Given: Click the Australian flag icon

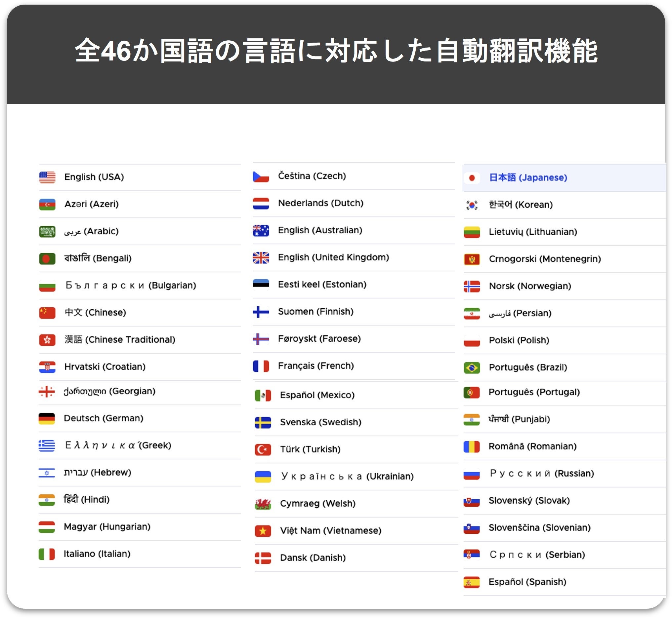Looking at the screenshot, I should pos(261,230).
